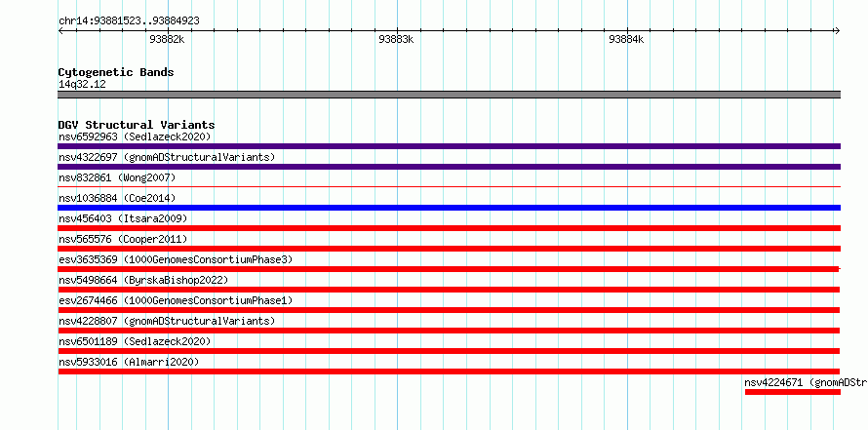Viewport: 868px width, 430px height.
Task: Select the short red nsv4224671 bar
Action: click(793, 392)
